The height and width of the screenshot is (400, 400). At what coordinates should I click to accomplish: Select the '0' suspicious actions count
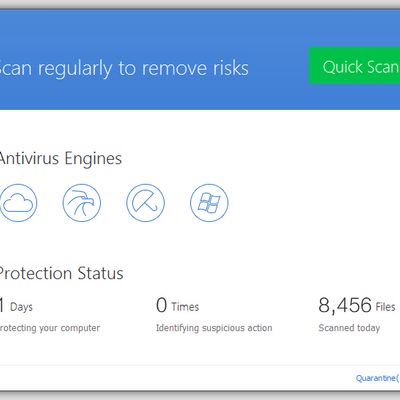[161, 305]
